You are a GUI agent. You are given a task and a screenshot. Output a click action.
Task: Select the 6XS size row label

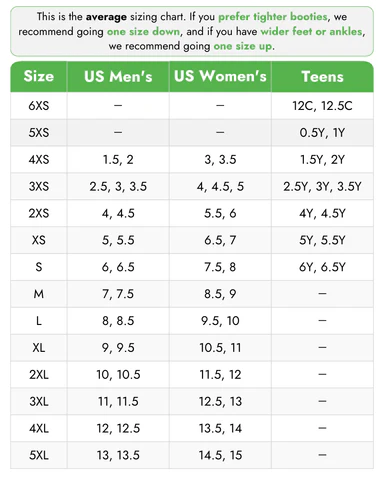[39, 106]
